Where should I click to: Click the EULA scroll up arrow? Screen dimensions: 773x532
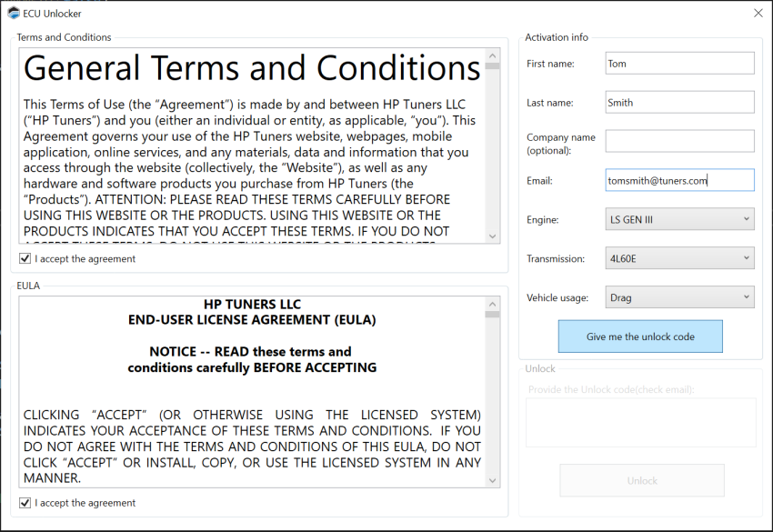[x=492, y=304]
